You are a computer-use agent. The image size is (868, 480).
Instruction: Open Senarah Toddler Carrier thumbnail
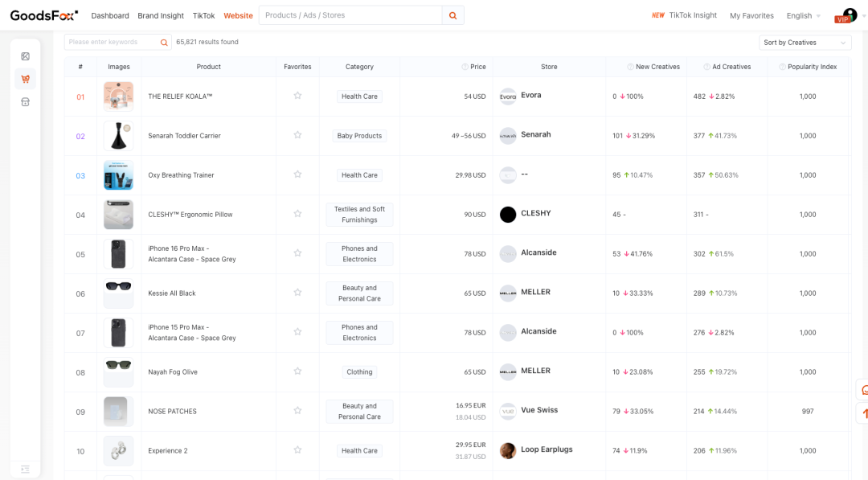point(118,136)
